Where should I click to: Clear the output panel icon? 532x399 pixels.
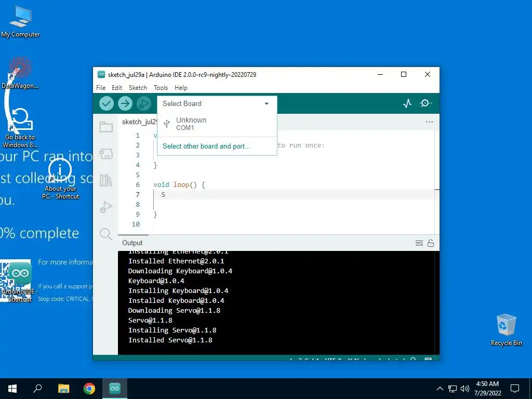[419, 243]
